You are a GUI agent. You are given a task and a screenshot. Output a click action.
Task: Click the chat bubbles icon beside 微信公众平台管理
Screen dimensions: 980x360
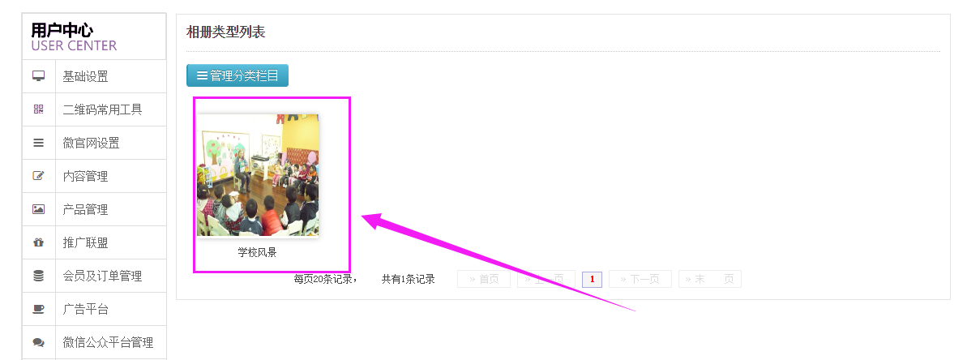pos(38,342)
